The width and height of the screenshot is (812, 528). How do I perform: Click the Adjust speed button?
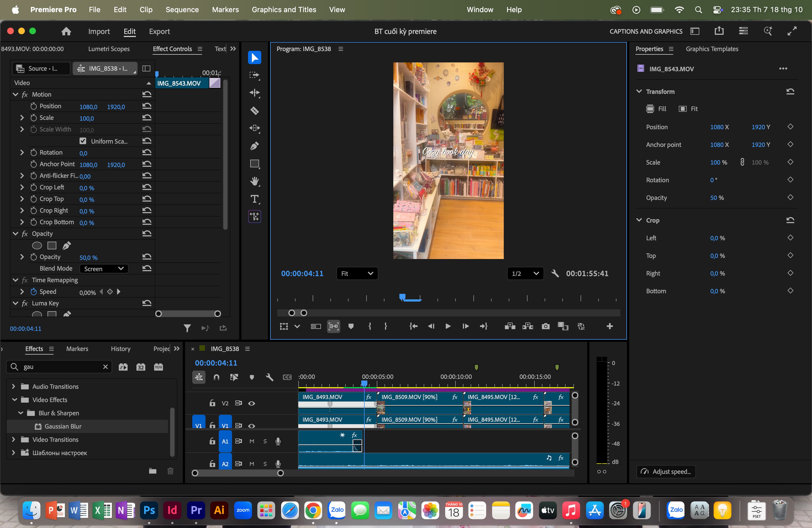(x=666, y=471)
